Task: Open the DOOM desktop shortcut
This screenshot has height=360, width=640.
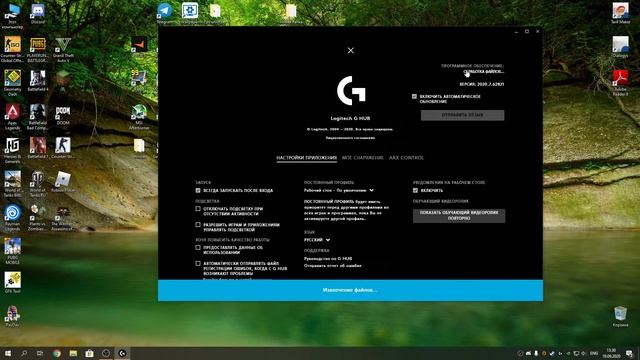Action: pos(63,115)
